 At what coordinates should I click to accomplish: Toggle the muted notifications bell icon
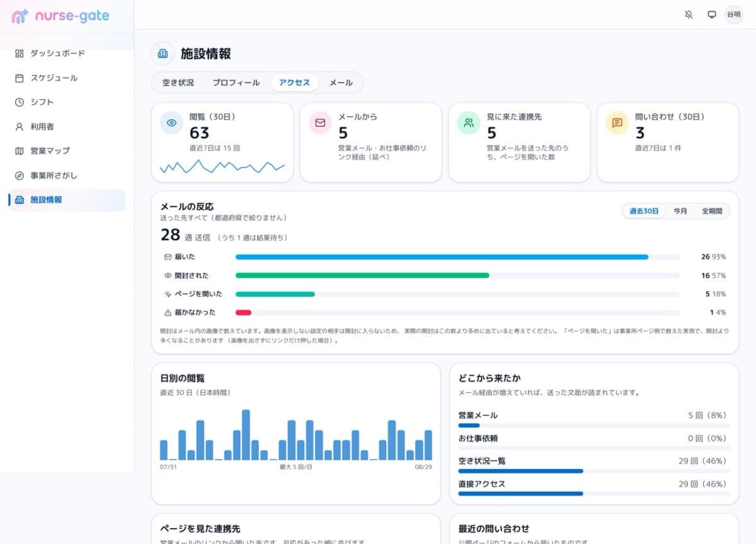pyautogui.click(x=689, y=14)
